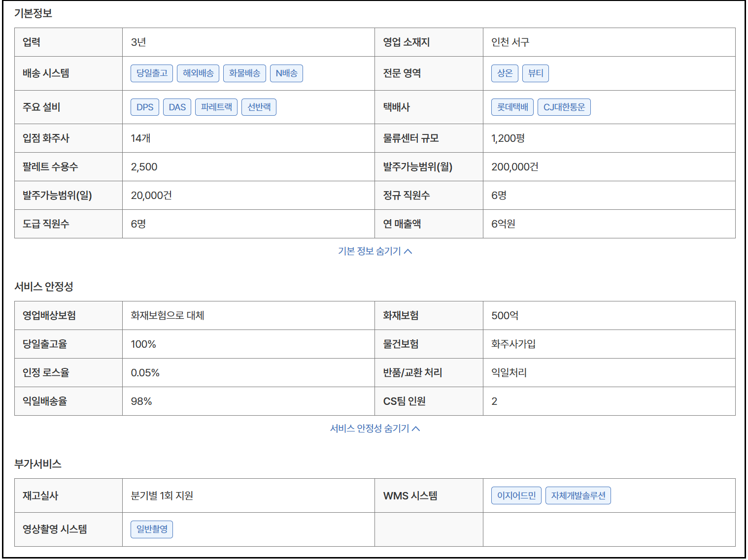Viewport: 748px width, 560px height.
Task: Click the 배송 시스템 row label
Action: pos(46,73)
